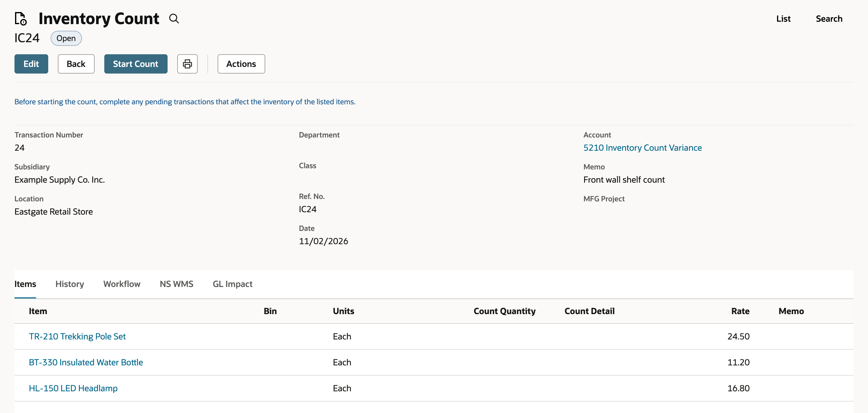This screenshot has width=868, height=413.
Task: Click the pending transactions notice text
Action: [185, 102]
